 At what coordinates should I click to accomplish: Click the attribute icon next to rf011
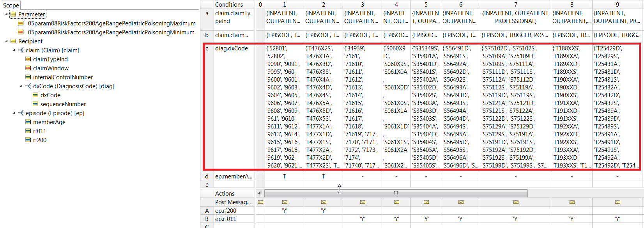[28, 131]
